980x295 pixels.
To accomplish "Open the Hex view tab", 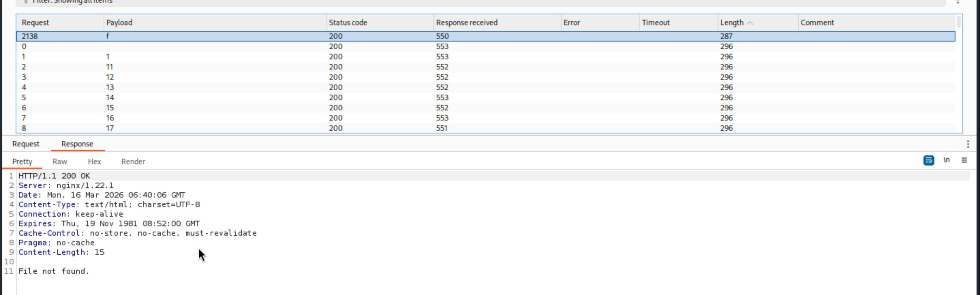I will [94, 161].
